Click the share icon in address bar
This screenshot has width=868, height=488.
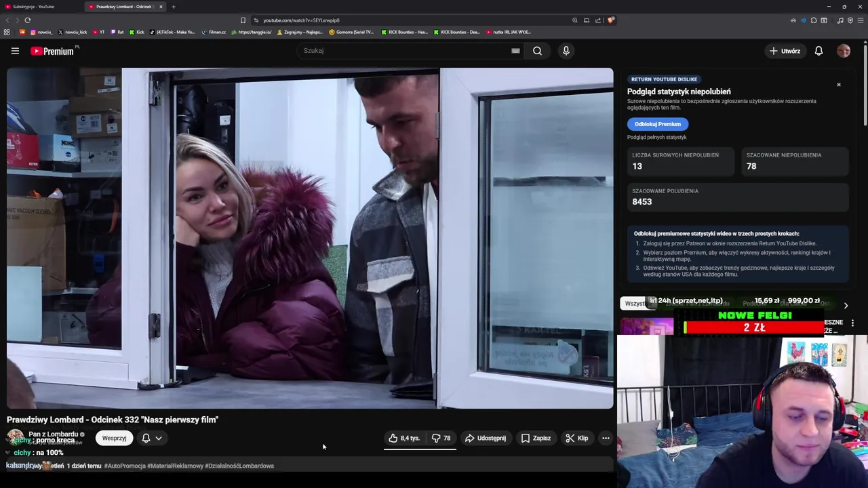597,20
